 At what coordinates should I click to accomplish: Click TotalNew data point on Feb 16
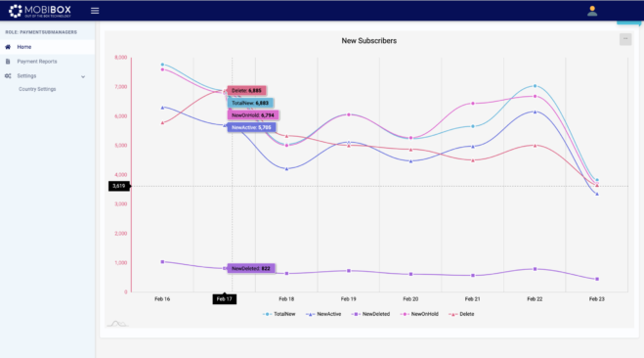[x=162, y=65]
